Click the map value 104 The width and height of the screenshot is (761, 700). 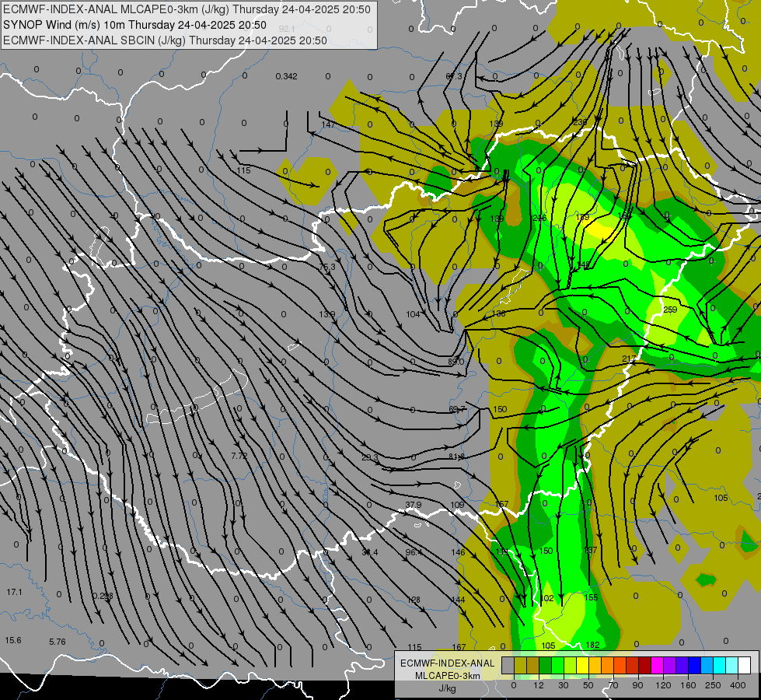[x=413, y=314]
